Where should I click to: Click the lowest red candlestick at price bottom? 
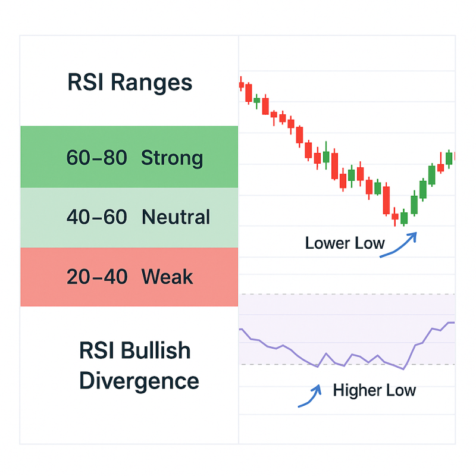click(395, 217)
